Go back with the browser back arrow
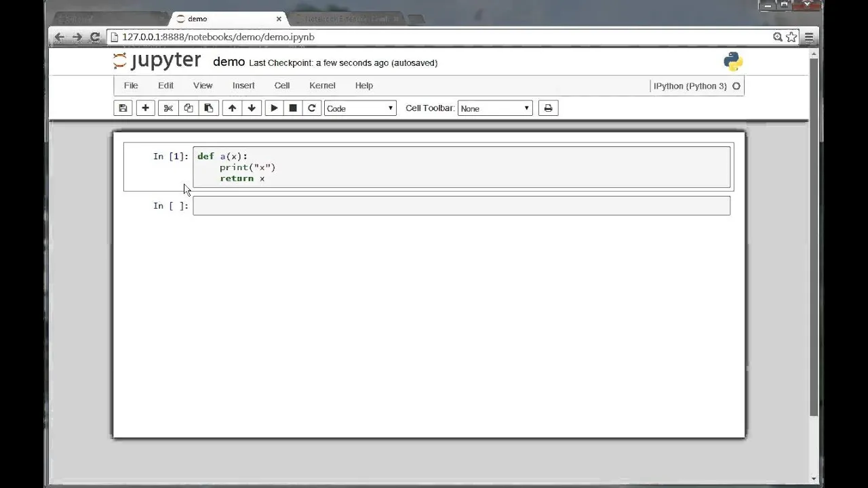 59,37
